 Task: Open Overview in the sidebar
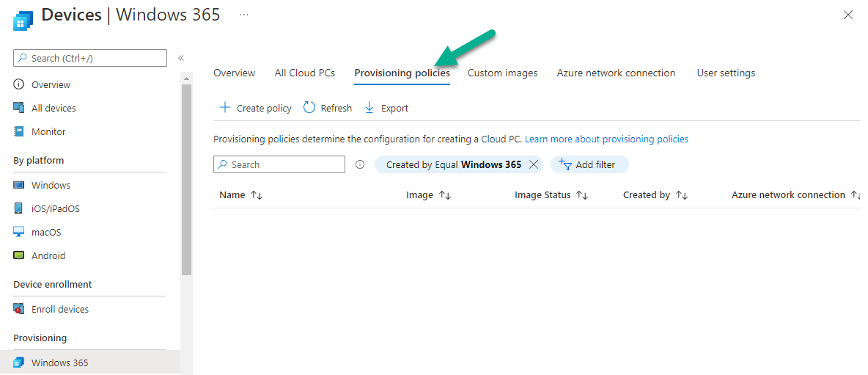[x=51, y=84]
